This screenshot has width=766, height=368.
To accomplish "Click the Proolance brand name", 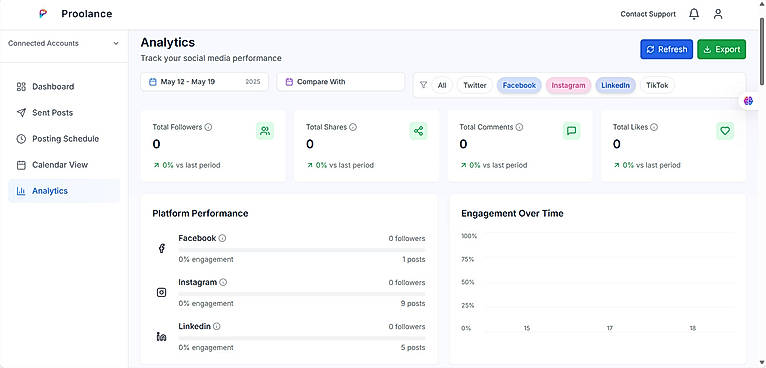I will pyautogui.click(x=86, y=14).
